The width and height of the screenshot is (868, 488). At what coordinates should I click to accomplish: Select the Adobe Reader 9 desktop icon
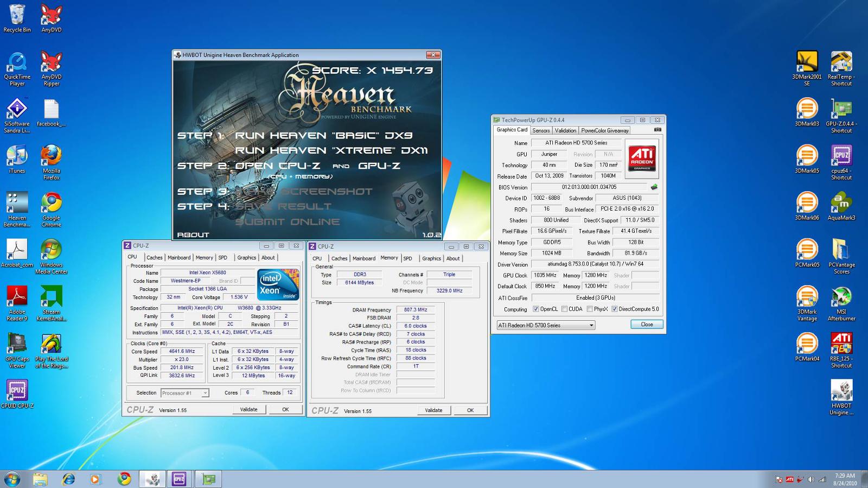[x=17, y=304]
